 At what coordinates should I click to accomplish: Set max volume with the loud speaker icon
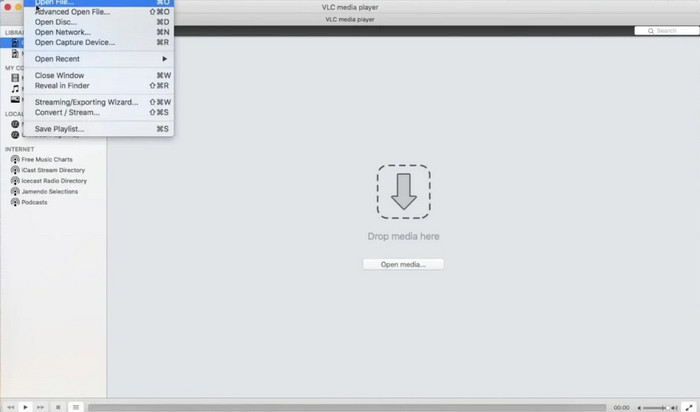pos(674,408)
